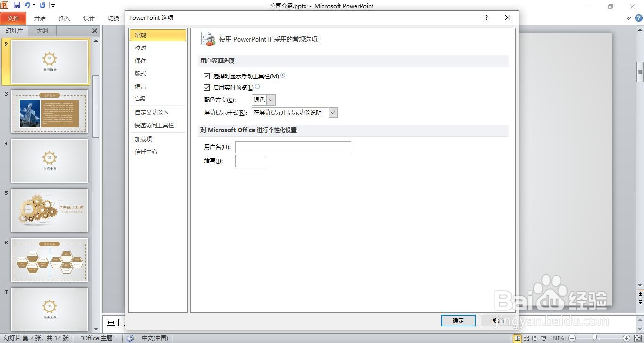The height and width of the screenshot is (343, 644).
Task: Toggle 启用实时预览 checkbox
Action: click(206, 87)
